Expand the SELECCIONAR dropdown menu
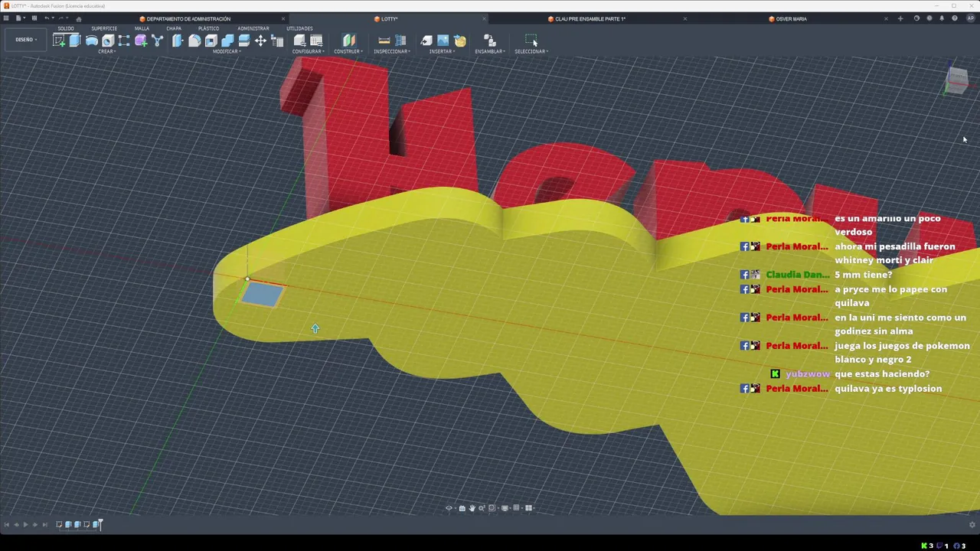Viewport: 980px width, 551px height. coord(531,51)
